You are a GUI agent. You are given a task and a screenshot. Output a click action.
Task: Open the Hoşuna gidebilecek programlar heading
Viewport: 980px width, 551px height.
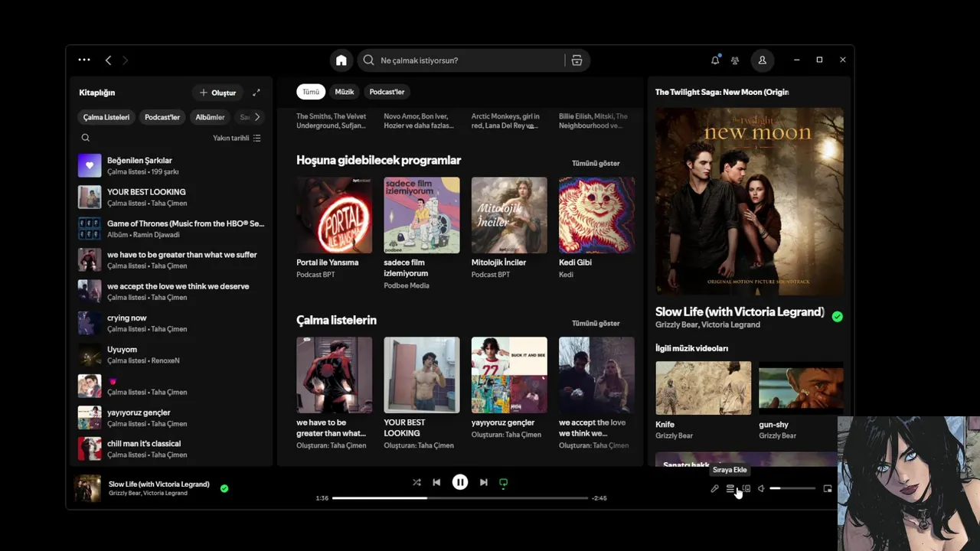[378, 160]
